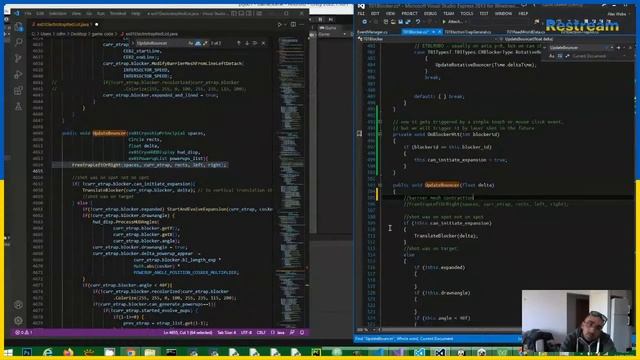Click the Save icon in Visual Studio toolbar
This screenshot has width=640, height=360.
[x=400, y=22]
